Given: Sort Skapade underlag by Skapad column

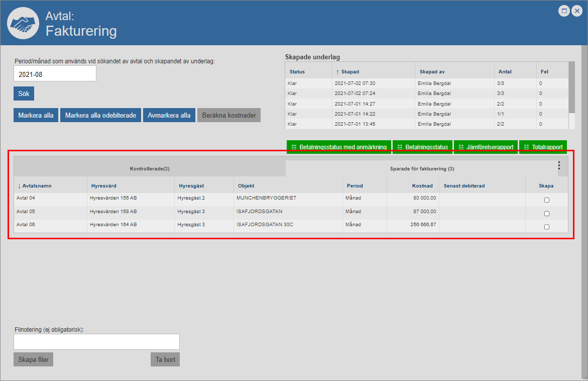Looking at the screenshot, I should pos(349,72).
